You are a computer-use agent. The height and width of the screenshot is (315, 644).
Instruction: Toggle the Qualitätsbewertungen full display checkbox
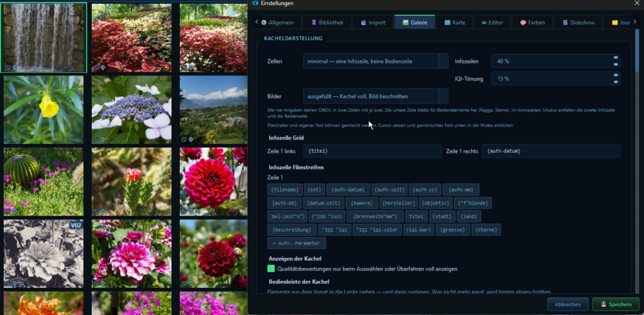[271, 268]
